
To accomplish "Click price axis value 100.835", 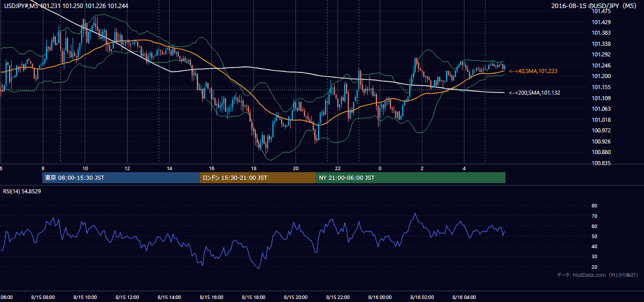I will tap(601, 163).
